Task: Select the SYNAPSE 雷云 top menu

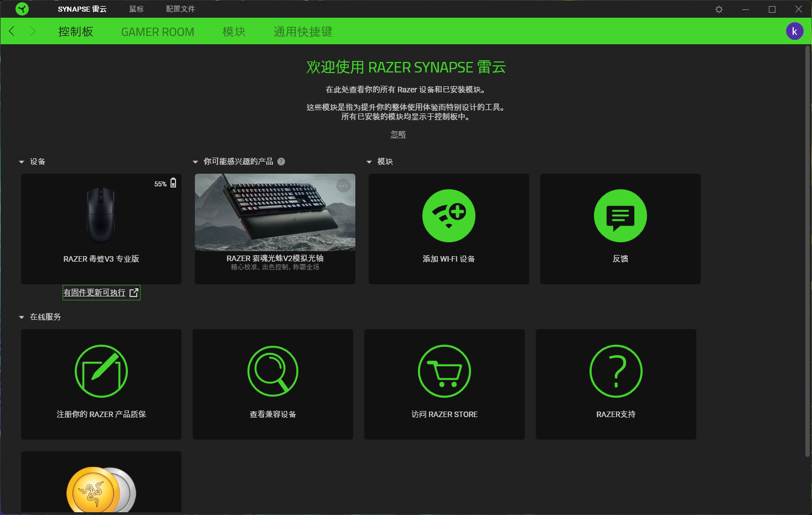Action: click(82, 9)
